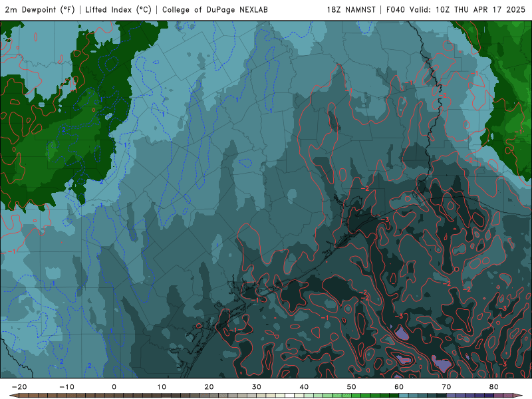Click the '-20' color scale label

(x=19, y=387)
